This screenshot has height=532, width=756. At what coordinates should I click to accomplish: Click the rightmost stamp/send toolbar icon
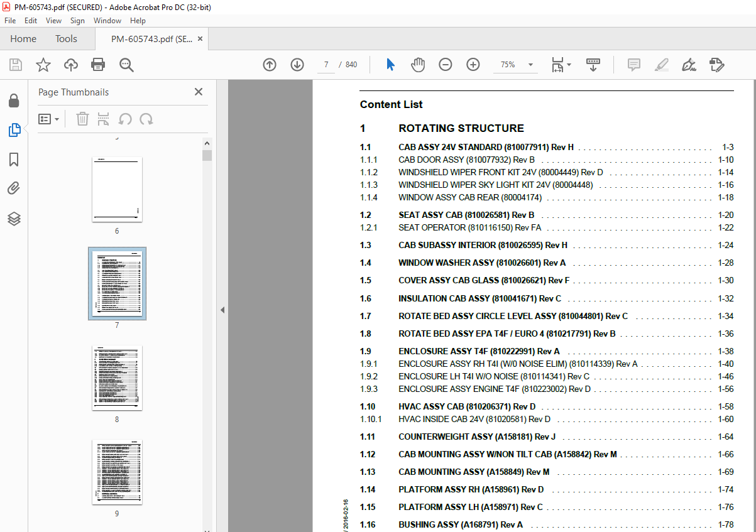coord(716,65)
